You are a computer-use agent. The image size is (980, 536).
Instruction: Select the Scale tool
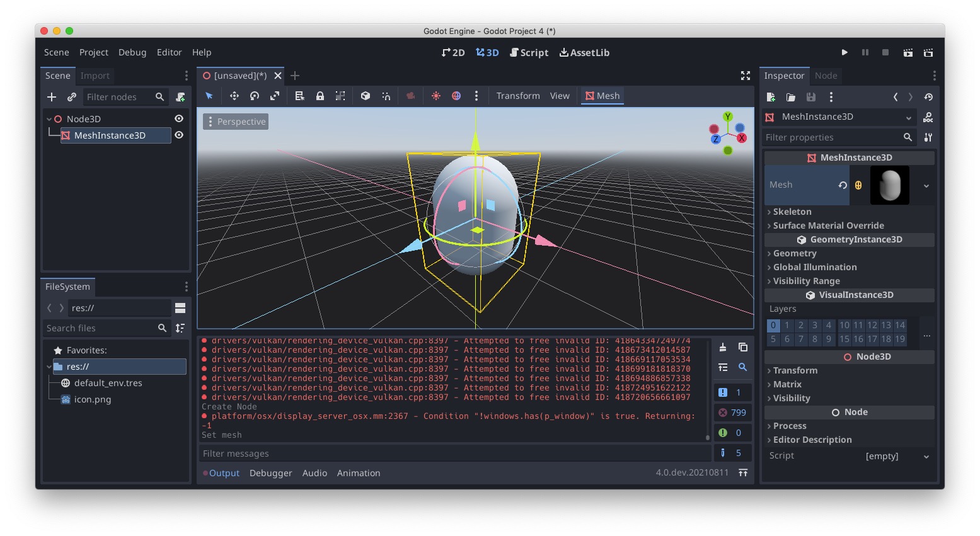point(274,96)
